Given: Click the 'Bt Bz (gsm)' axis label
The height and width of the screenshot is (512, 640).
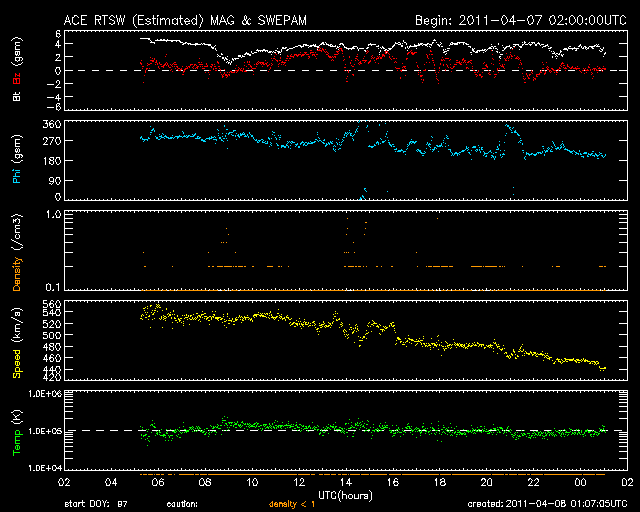Looking at the screenshot, I should point(17,69).
